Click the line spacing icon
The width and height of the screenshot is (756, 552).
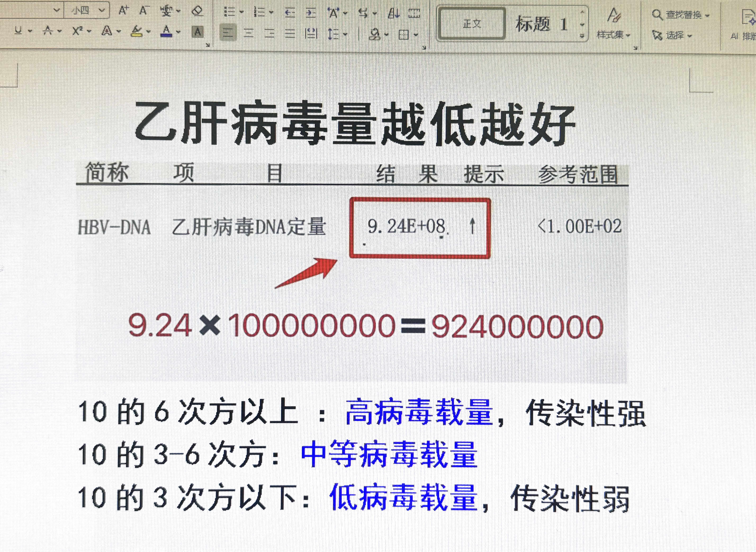(x=333, y=34)
